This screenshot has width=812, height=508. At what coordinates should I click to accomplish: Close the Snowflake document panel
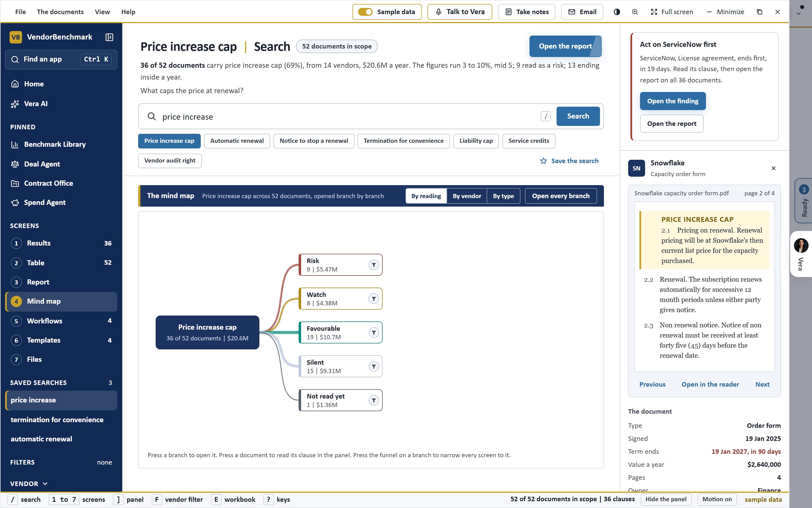pos(773,168)
